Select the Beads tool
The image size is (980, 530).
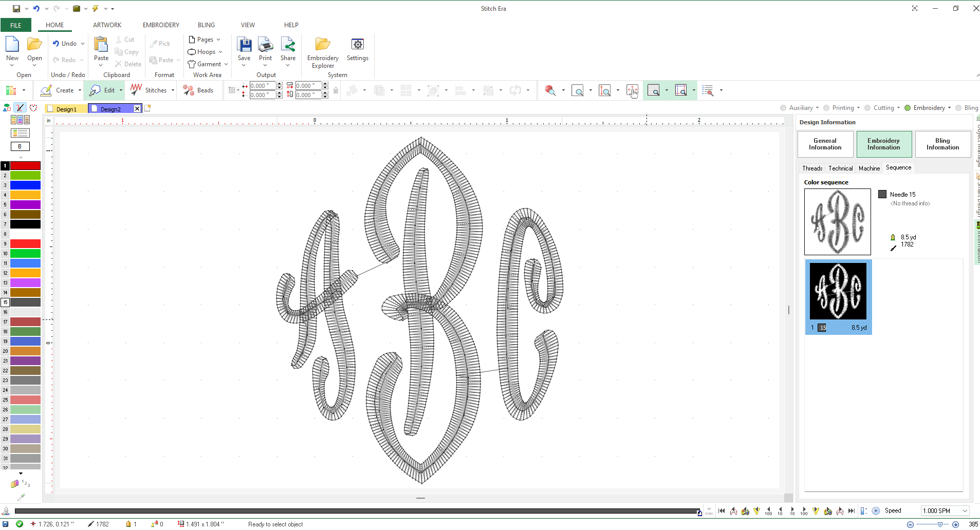(x=199, y=90)
